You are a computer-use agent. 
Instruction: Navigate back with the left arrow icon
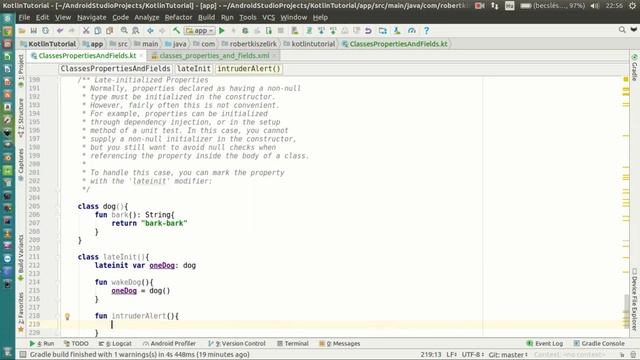(150, 31)
